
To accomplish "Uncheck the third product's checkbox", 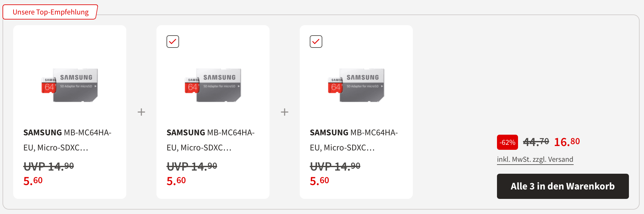I will 316,42.
